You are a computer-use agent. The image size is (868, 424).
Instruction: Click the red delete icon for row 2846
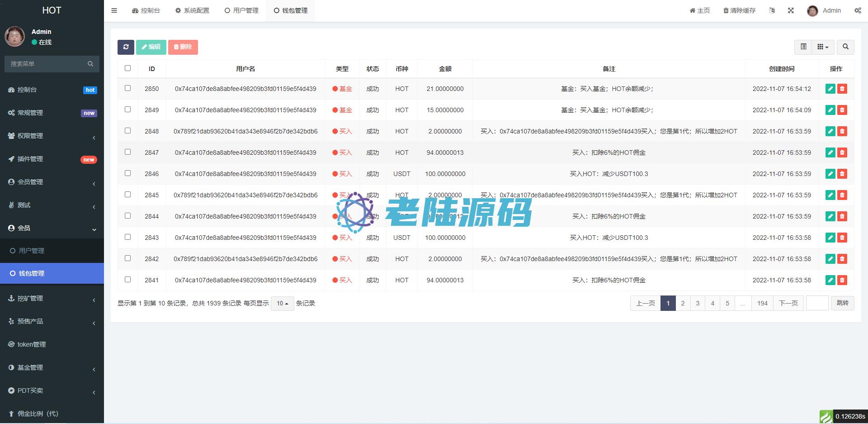842,174
